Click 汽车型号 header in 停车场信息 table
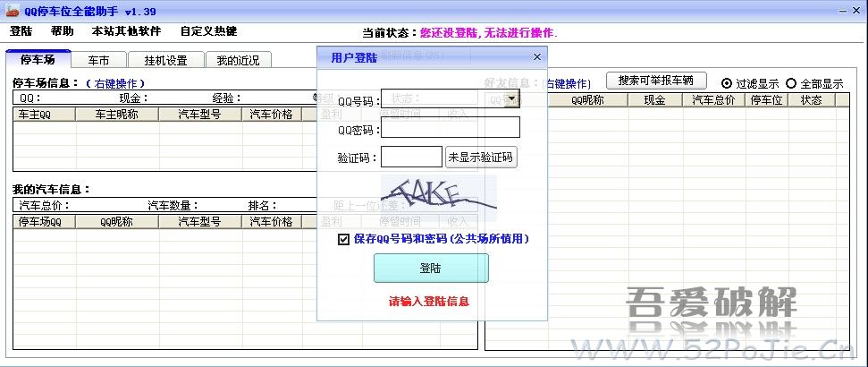 click(x=200, y=115)
